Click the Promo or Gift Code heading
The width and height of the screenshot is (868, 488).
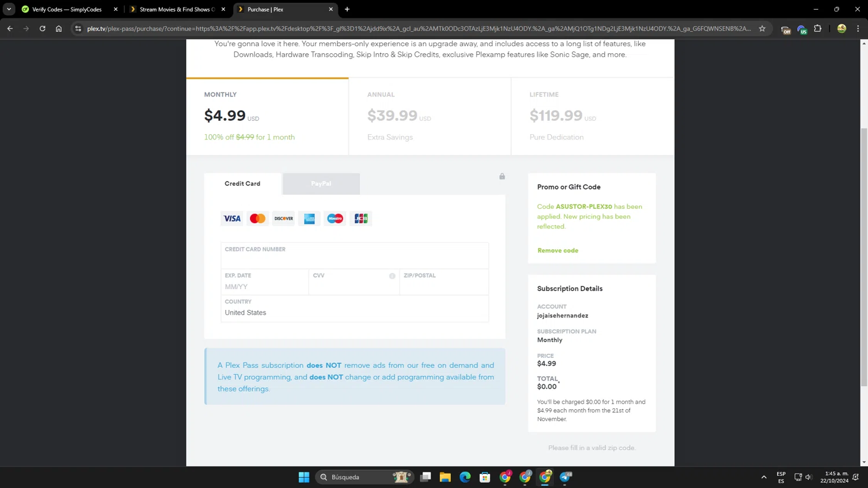click(x=569, y=187)
